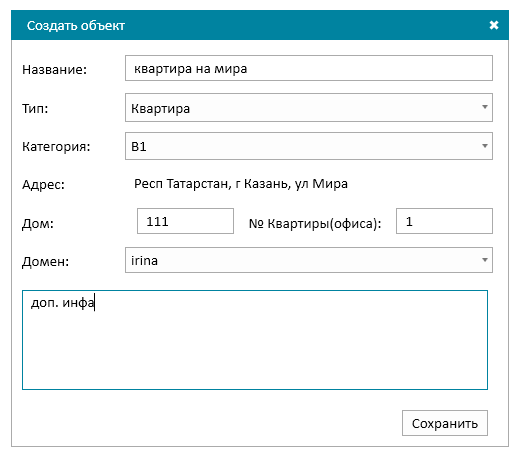This screenshot has width=519, height=458.
Task: Save the object with Сохранить
Action: [x=445, y=423]
